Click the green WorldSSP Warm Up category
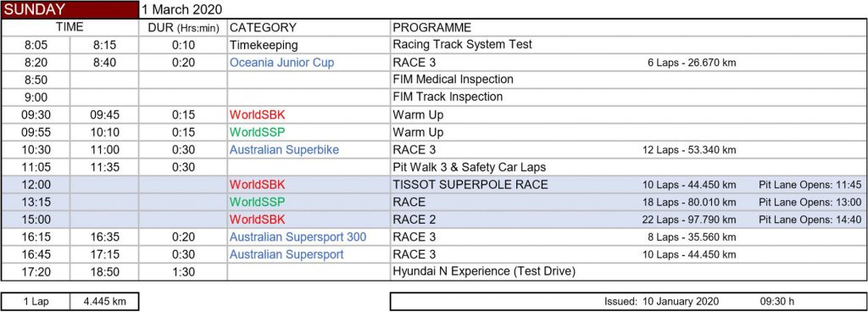Image resolution: width=868 pixels, height=312 pixels. click(258, 133)
